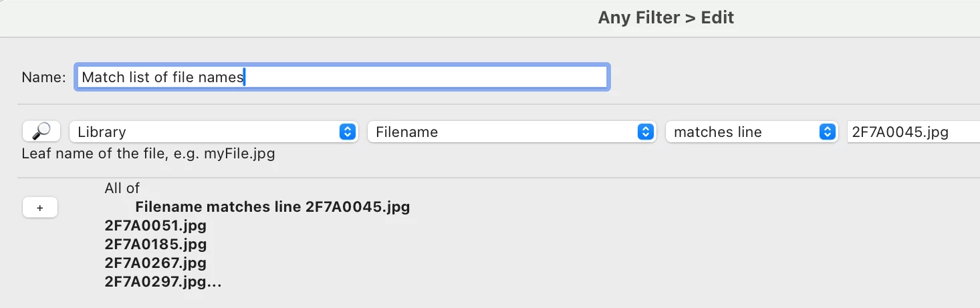Open the Filename field dropdown
The width and height of the screenshot is (980, 308).
[505, 132]
